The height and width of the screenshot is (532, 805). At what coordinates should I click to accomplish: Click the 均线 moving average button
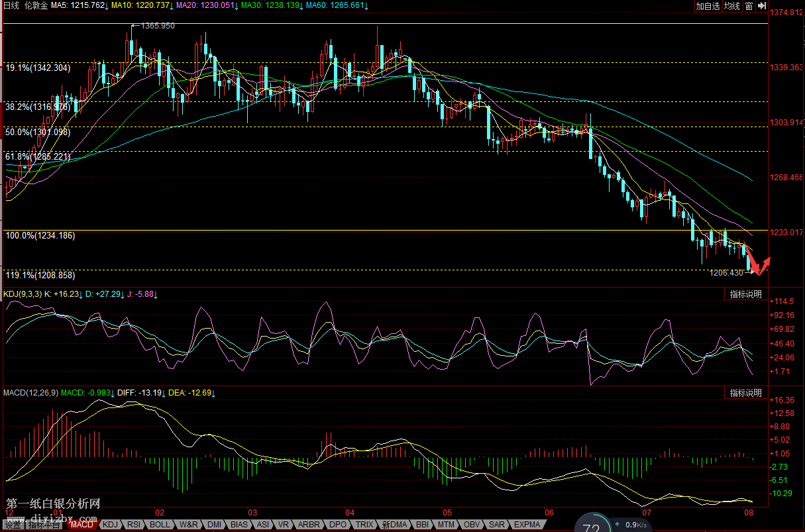point(731,6)
